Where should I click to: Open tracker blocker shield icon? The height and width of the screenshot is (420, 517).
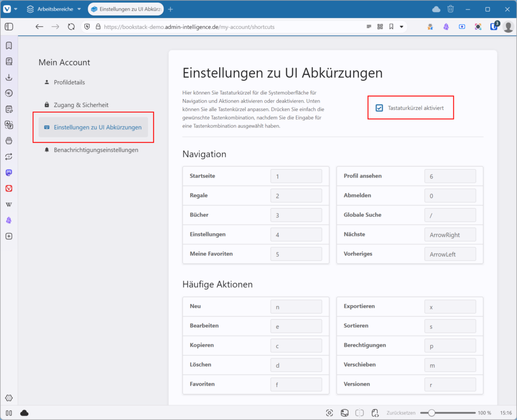pos(87,27)
